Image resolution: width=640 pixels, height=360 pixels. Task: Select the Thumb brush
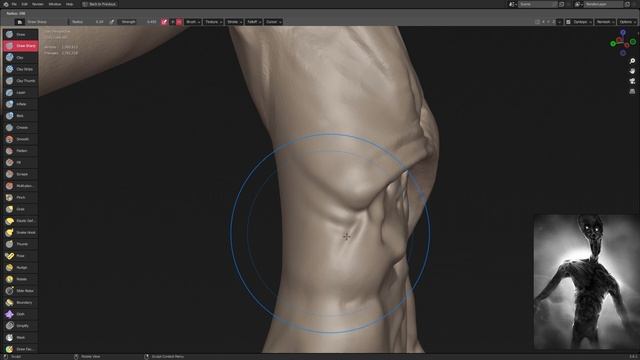[x=20, y=244]
